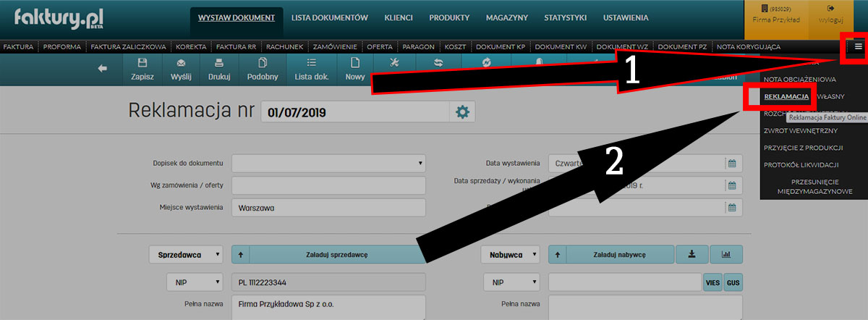Image resolution: width=868 pixels, height=320 pixels.
Task: Open document number settings gear icon
Action: (x=462, y=111)
